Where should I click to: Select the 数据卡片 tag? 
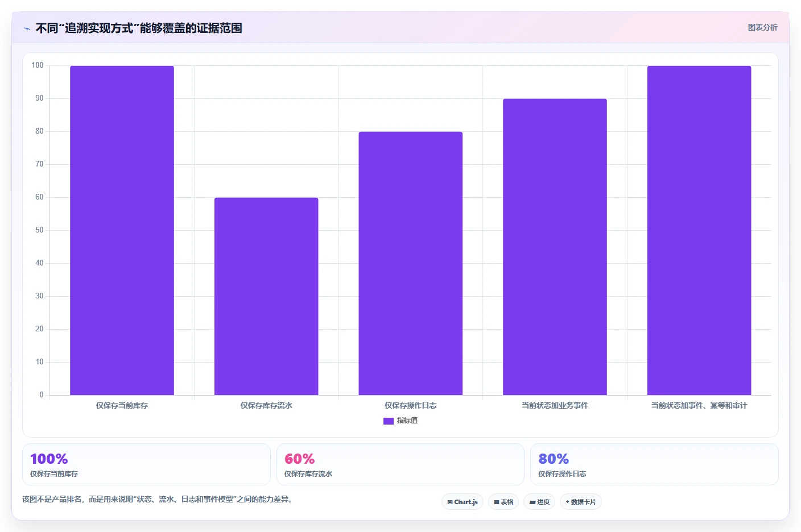pos(581,502)
